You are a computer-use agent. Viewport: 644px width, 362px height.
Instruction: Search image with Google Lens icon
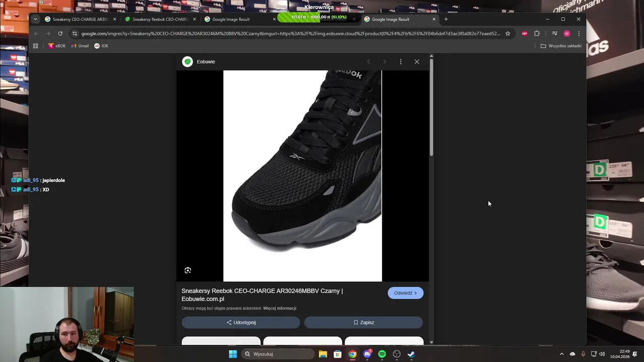188,270
